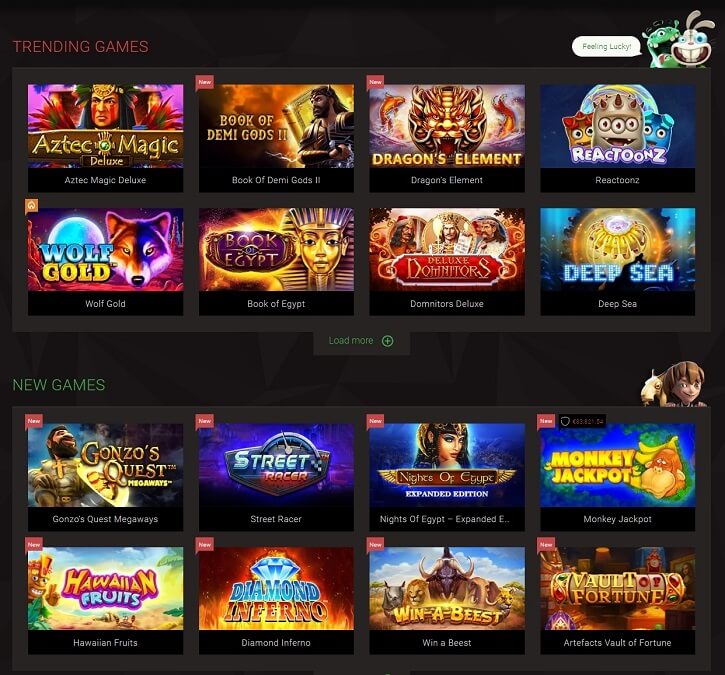The height and width of the screenshot is (675, 725).
Task: Expand trending games with Load more
Action: point(361,341)
